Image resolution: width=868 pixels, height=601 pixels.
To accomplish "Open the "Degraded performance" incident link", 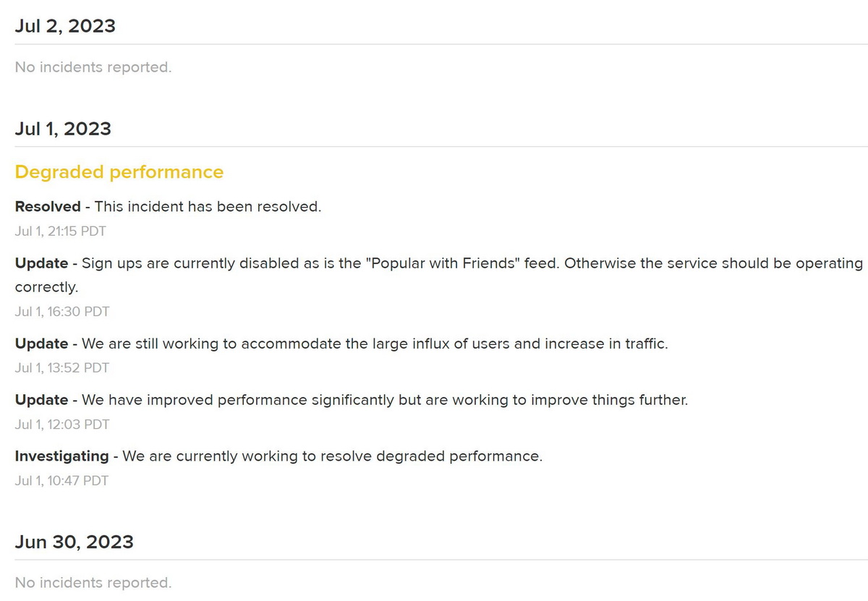I will [119, 172].
